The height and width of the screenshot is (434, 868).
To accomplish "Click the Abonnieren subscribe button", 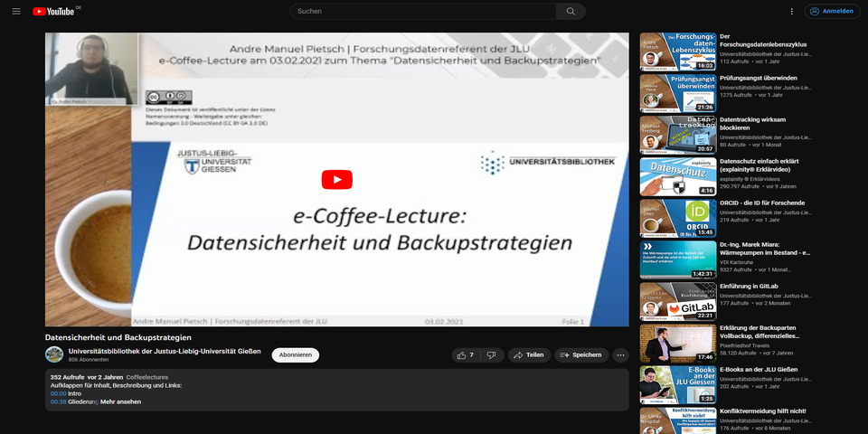I will (295, 354).
